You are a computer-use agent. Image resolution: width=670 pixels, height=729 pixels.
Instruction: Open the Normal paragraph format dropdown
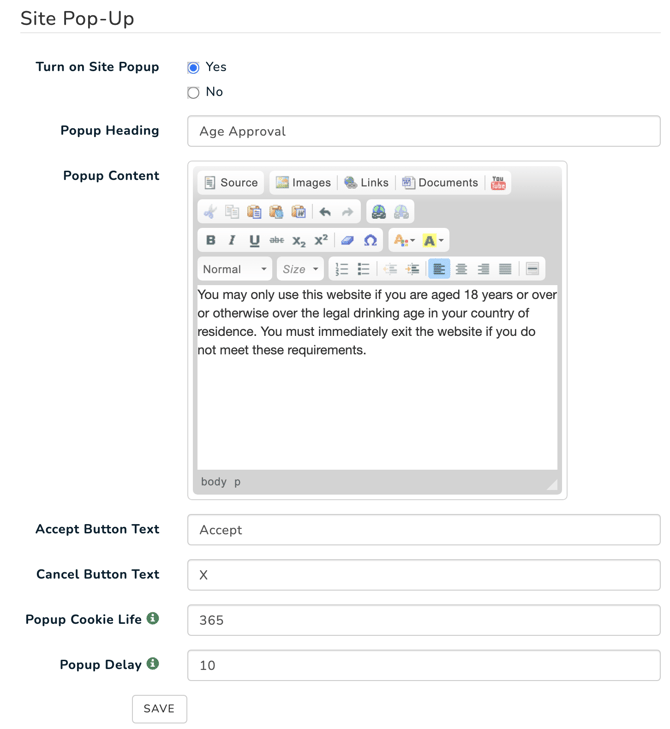(235, 269)
